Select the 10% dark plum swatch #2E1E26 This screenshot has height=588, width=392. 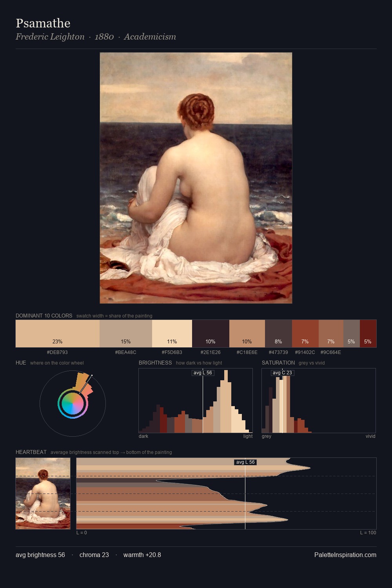pyautogui.click(x=211, y=334)
